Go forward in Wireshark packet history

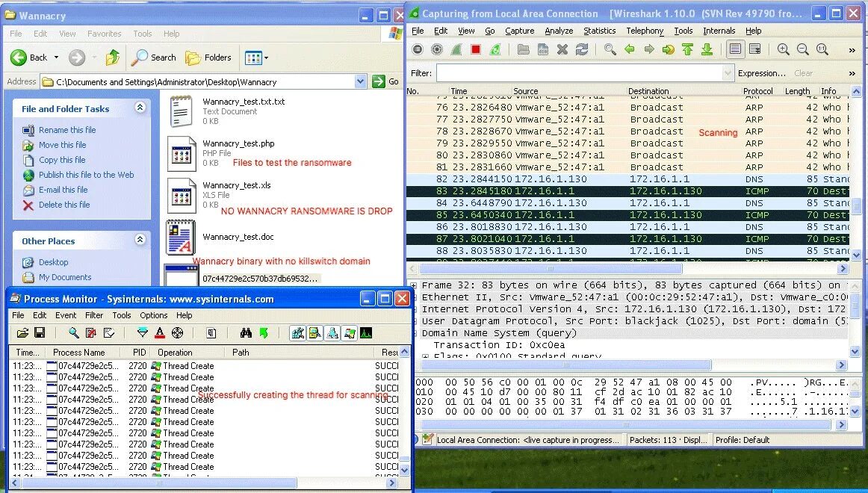click(649, 50)
